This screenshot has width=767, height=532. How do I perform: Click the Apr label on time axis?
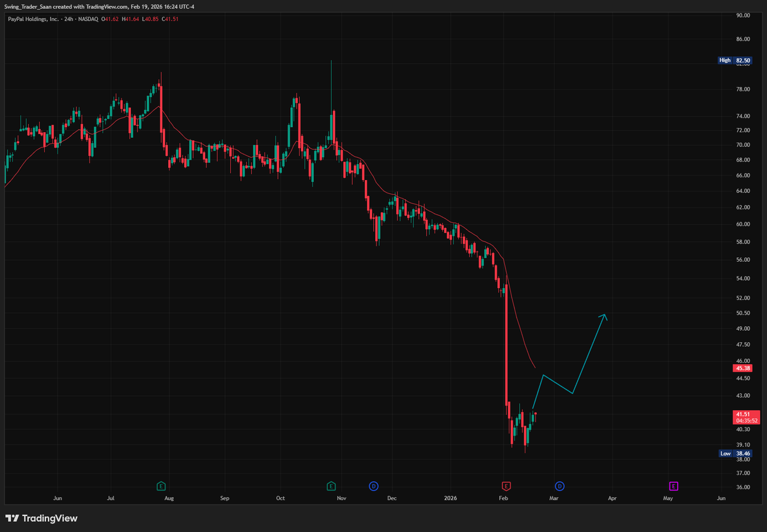click(612, 498)
